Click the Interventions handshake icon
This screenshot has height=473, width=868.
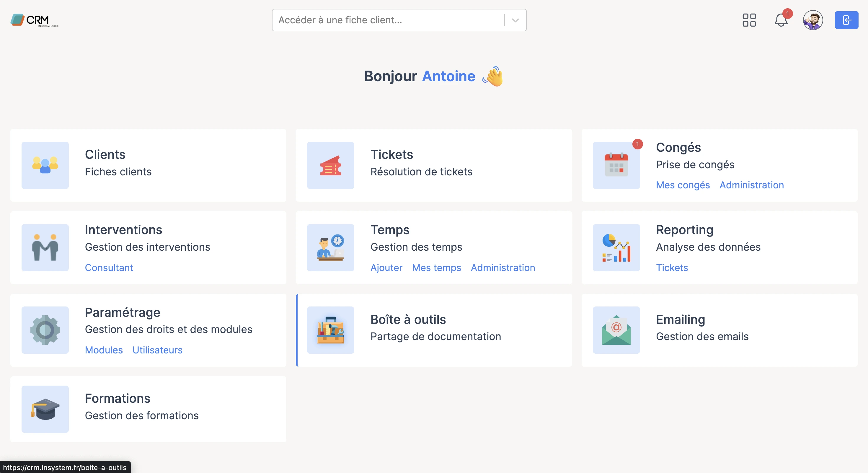click(45, 248)
